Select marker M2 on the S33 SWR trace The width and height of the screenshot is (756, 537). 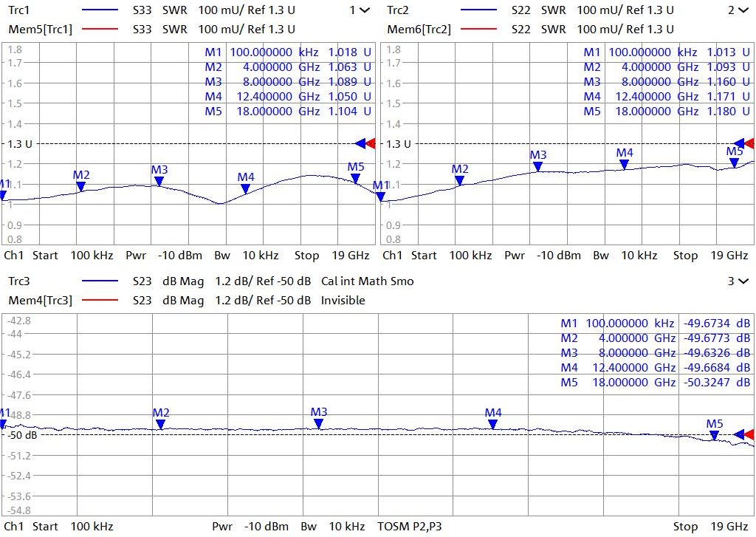click(81, 186)
